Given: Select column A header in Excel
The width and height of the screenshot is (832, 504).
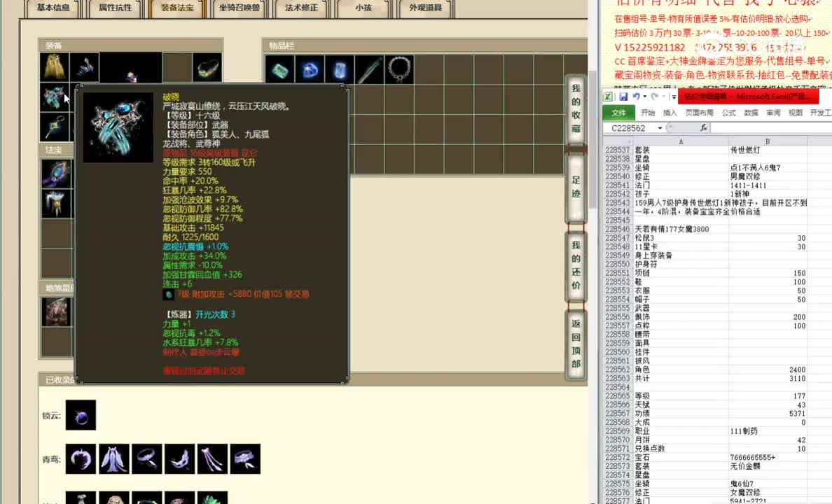Looking at the screenshot, I should tap(681, 141).
